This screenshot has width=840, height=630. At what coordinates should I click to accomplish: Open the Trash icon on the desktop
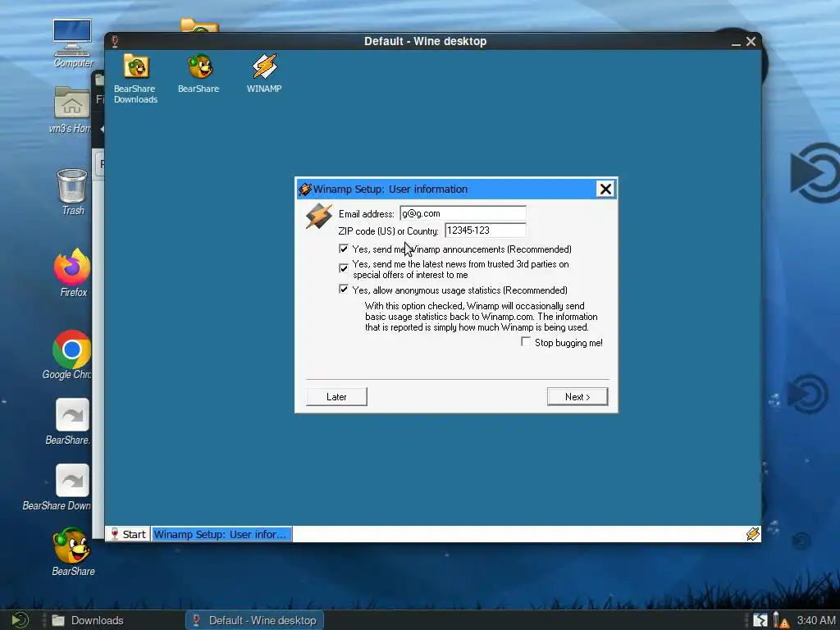[72, 192]
